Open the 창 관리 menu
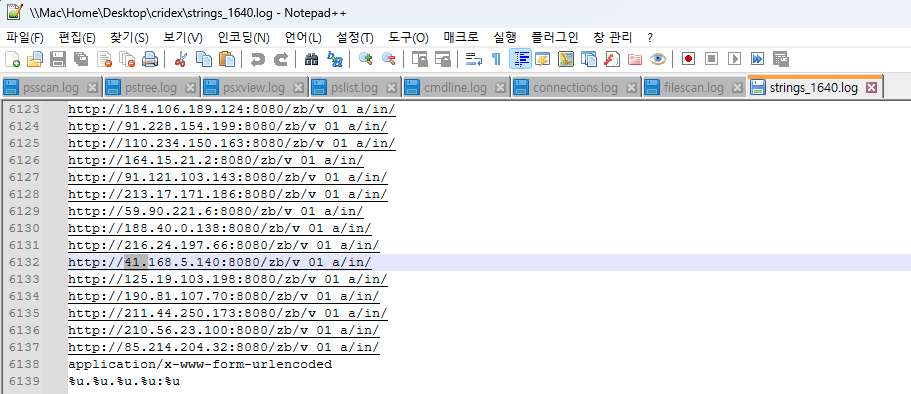911x394 pixels. [612, 38]
